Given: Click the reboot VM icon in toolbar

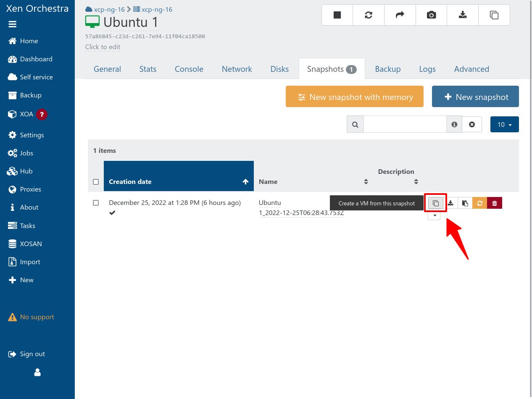Looking at the screenshot, I should tap(369, 15).
